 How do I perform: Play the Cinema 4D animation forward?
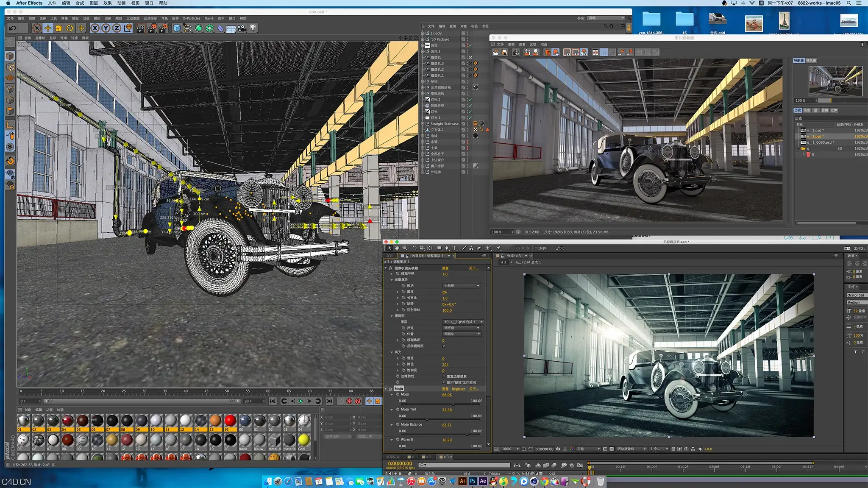[301, 401]
